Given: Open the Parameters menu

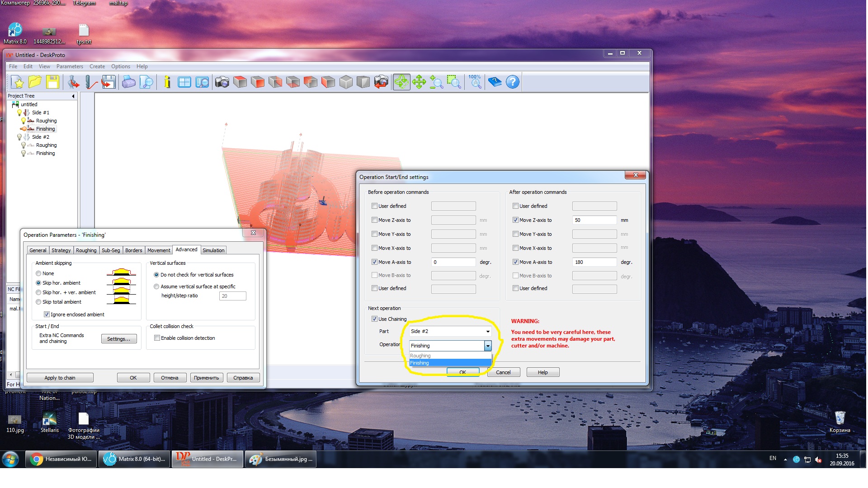Looking at the screenshot, I should click(70, 66).
